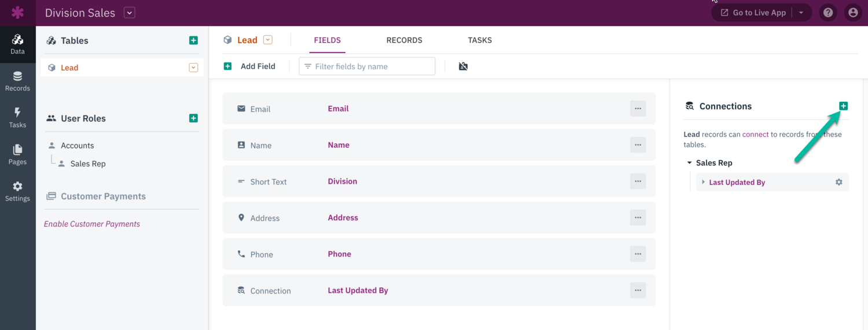Click the Customer Payments section heading

pos(103,196)
